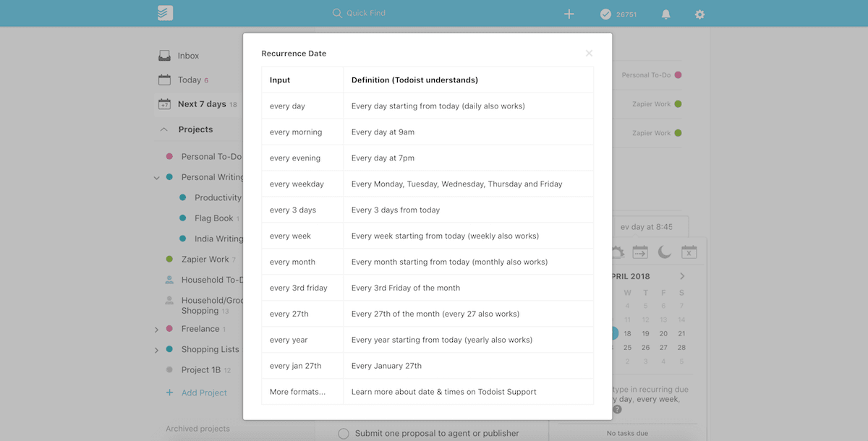Click 'More formats...' table cell
868x441 pixels.
point(302,393)
